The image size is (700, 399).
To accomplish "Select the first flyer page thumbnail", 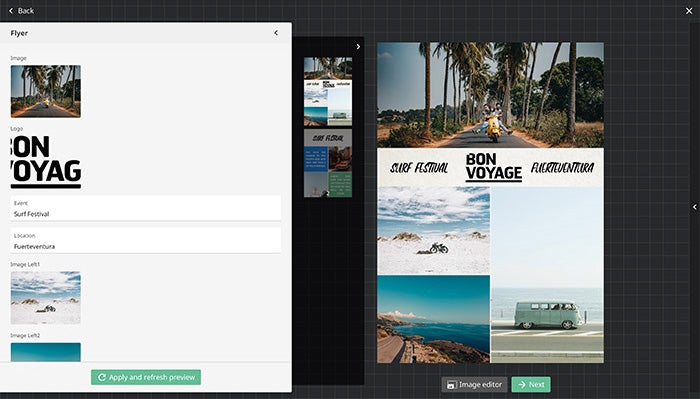I will (328, 91).
